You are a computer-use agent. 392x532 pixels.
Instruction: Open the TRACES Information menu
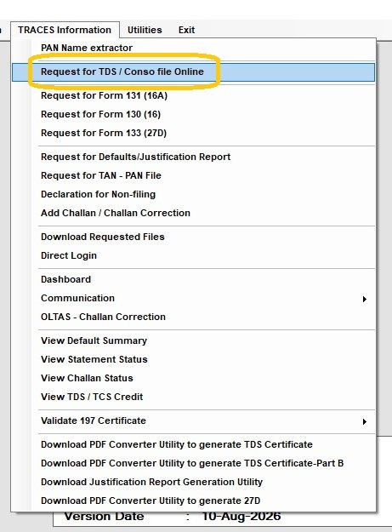click(65, 30)
